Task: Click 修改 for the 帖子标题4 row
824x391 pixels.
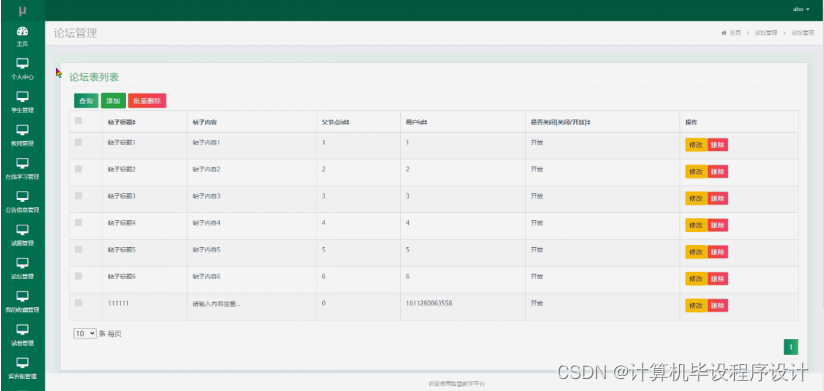Action: pos(696,225)
